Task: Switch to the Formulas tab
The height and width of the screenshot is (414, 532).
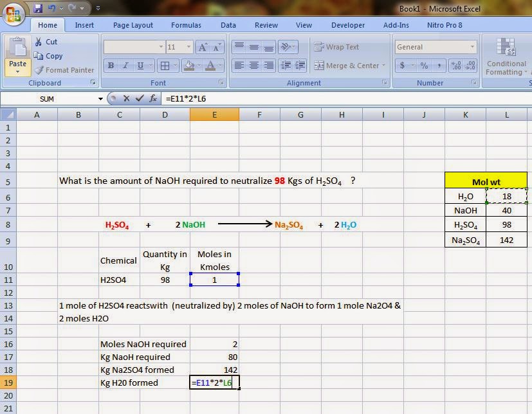Action: coord(186,25)
